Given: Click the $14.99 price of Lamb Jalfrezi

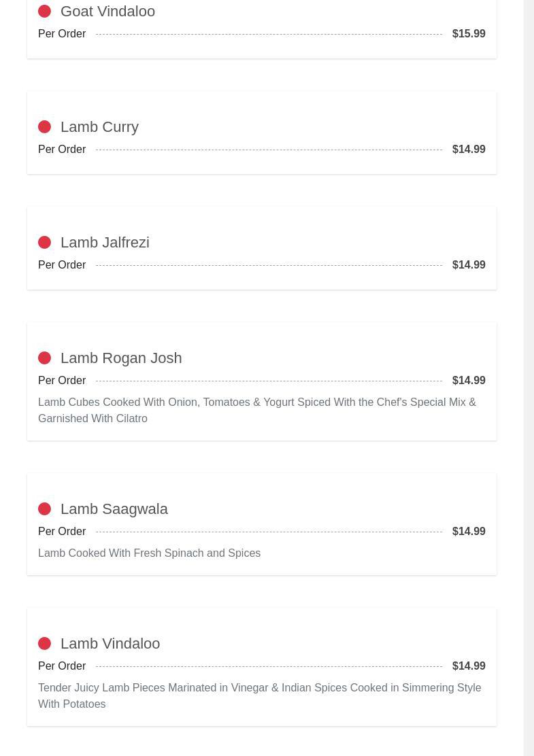Looking at the screenshot, I should point(469,265).
